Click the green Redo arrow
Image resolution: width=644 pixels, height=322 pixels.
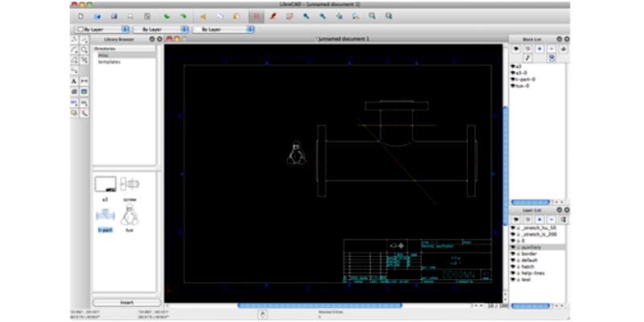click(184, 16)
